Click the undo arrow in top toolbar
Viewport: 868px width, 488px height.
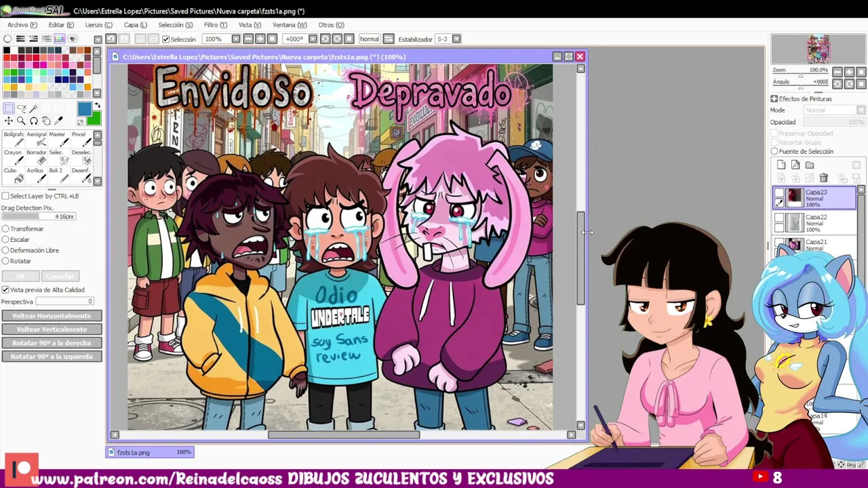coord(112,39)
